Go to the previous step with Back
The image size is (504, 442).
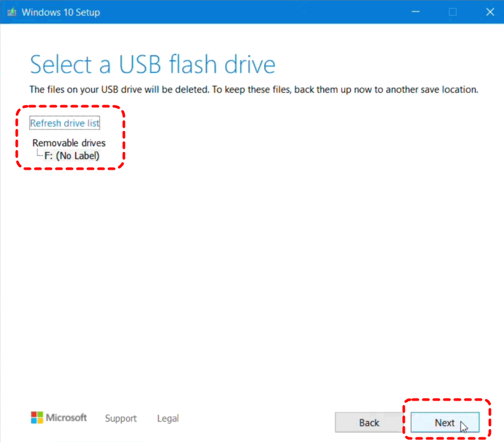(369, 422)
